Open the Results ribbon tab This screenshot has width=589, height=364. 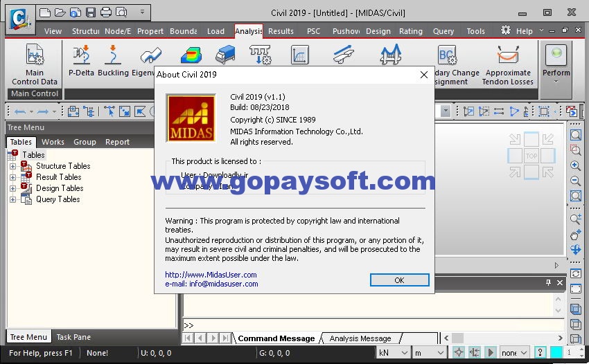pyautogui.click(x=281, y=31)
